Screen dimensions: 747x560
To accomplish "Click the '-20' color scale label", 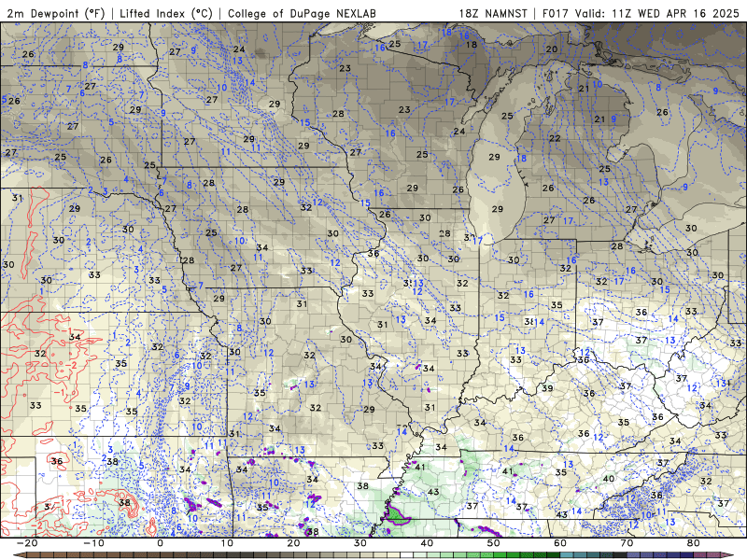I will pos(27,543).
